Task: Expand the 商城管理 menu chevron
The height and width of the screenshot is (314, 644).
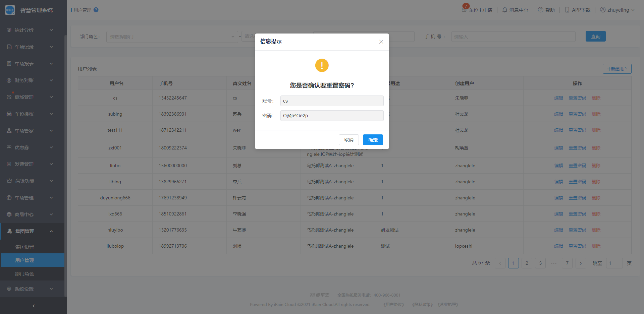Action: click(51, 97)
